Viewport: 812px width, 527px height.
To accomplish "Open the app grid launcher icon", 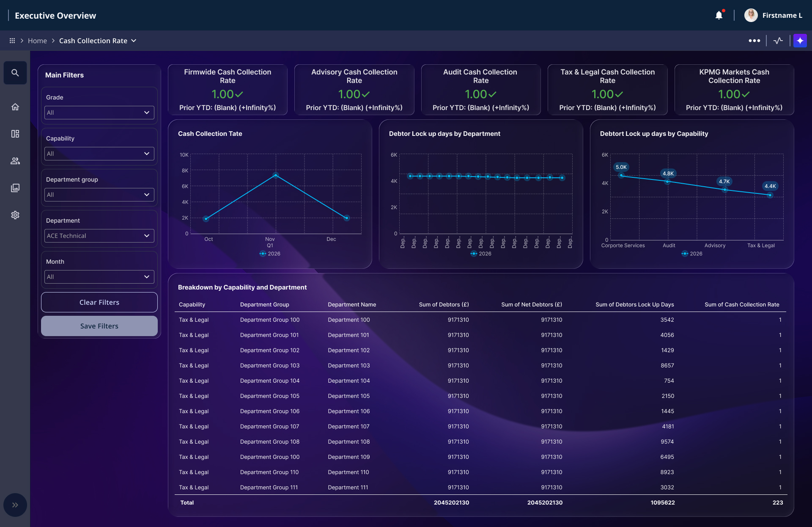I will pyautogui.click(x=12, y=41).
